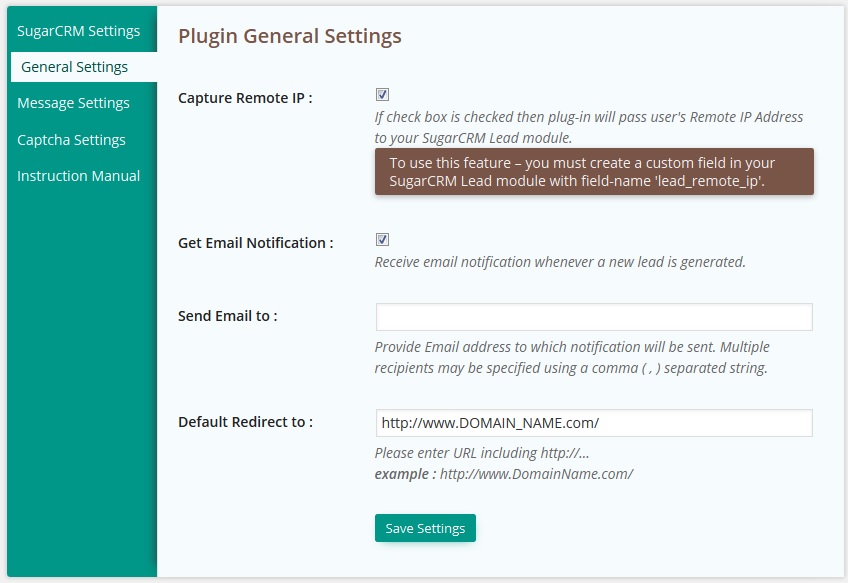This screenshot has height=583, width=848.
Task: Click the Plugin General Settings heading
Action: [290, 36]
